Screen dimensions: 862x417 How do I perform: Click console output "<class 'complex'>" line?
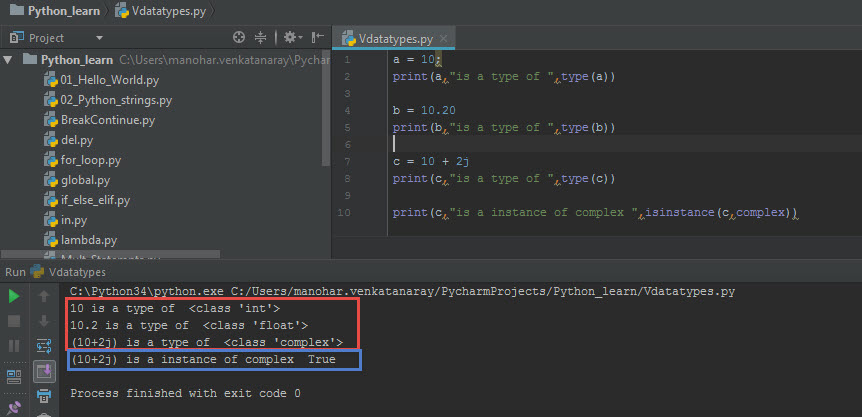(x=207, y=343)
